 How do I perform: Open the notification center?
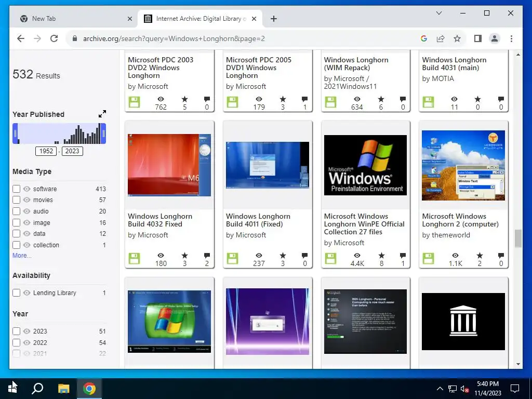tap(515, 389)
